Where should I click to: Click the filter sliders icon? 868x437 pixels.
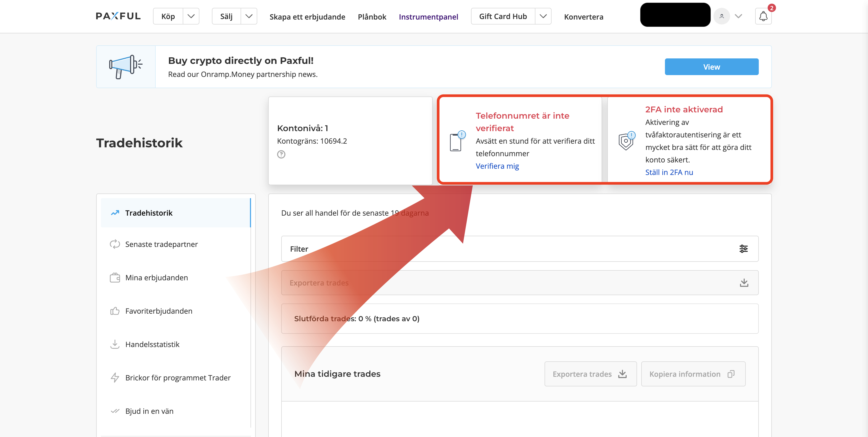point(743,249)
